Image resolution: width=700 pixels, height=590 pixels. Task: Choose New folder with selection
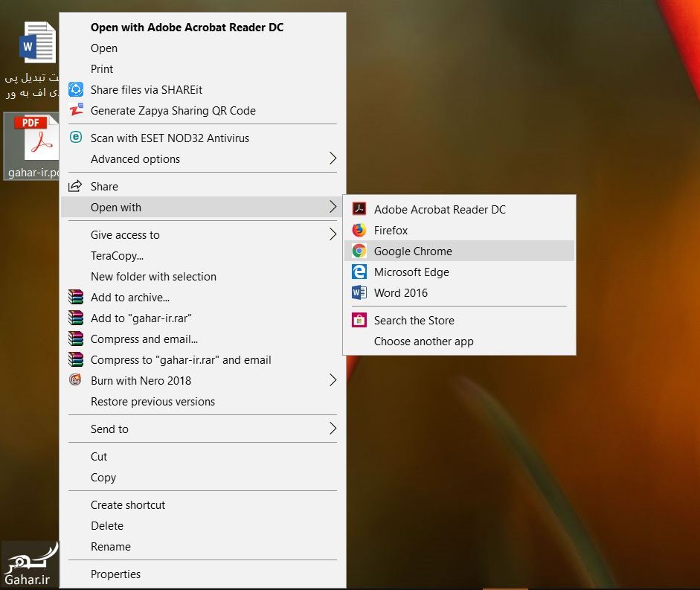(x=202, y=277)
